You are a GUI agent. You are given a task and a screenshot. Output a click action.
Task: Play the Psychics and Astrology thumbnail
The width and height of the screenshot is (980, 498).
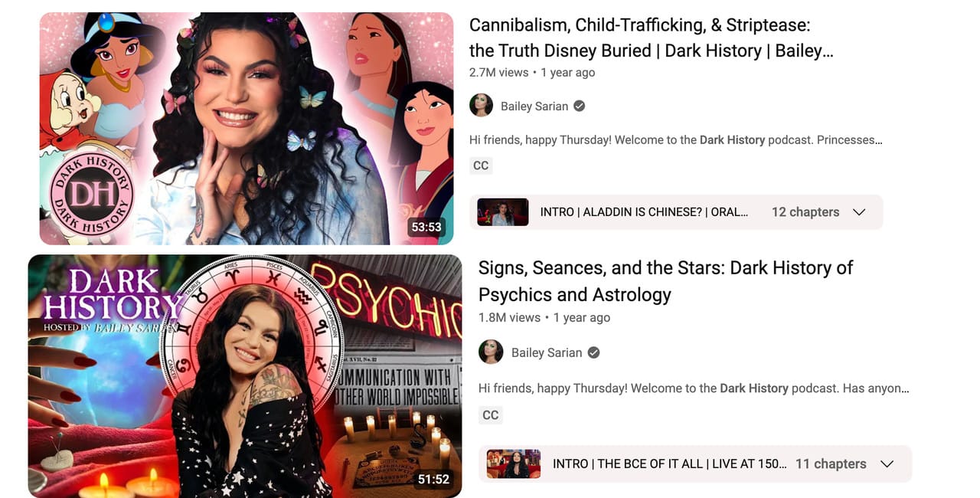point(245,376)
